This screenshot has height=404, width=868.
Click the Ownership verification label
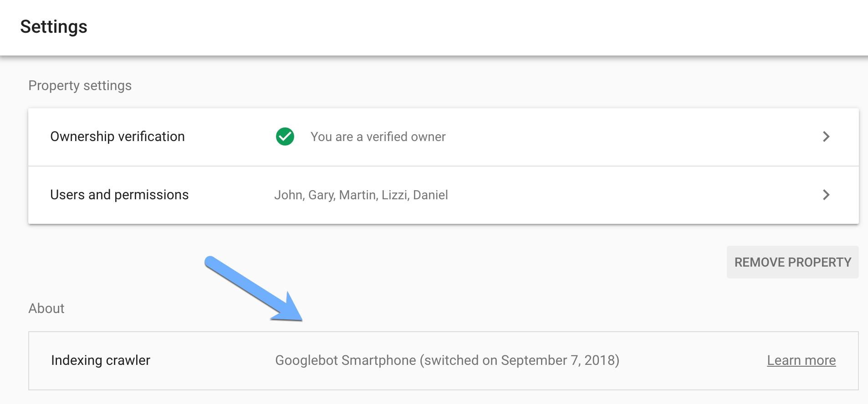117,136
